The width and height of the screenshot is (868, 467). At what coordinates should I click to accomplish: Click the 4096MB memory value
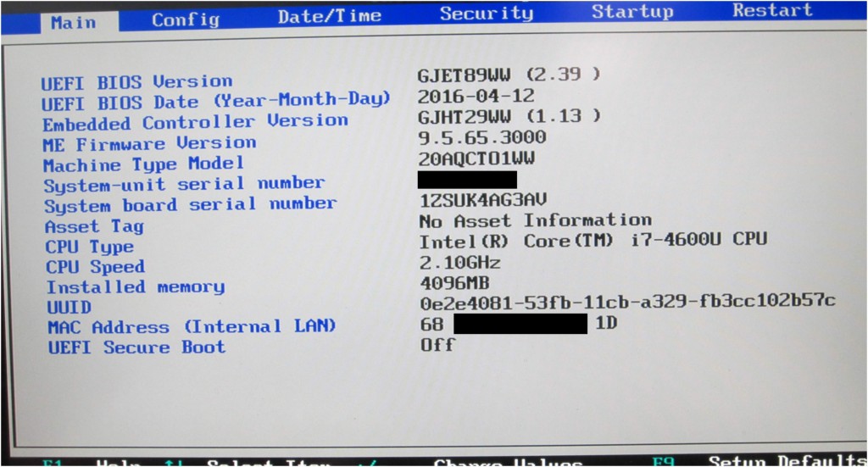pyautogui.click(x=455, y=283)
